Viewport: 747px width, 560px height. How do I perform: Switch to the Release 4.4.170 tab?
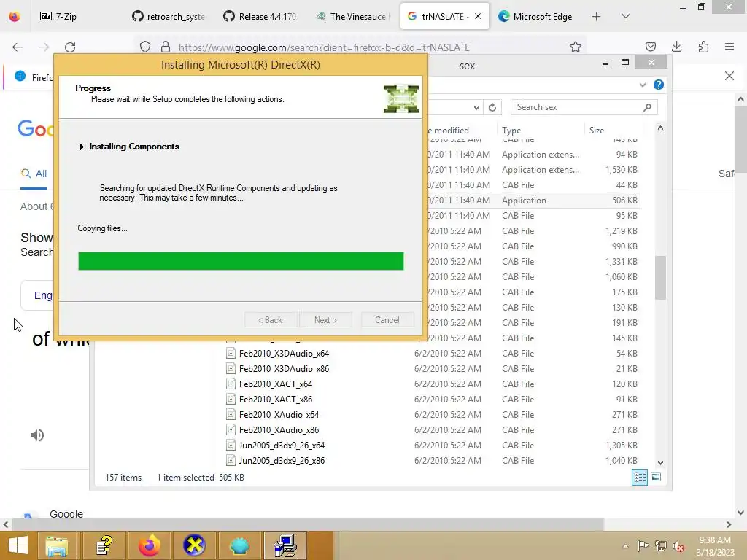pos(260,17)
